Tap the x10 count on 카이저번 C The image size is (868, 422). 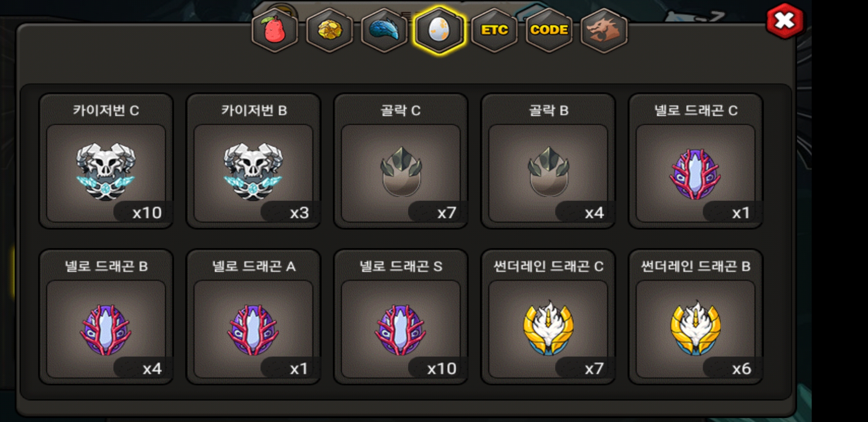coord(147,213)
